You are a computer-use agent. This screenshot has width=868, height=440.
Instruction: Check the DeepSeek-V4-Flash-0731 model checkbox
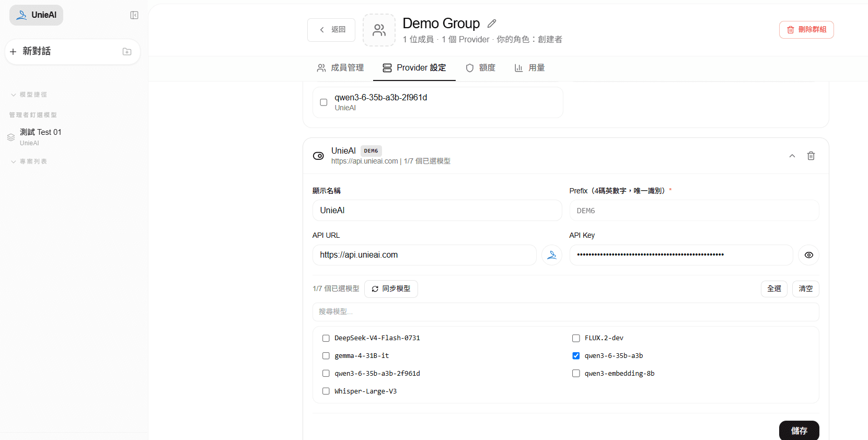[326, 338]
